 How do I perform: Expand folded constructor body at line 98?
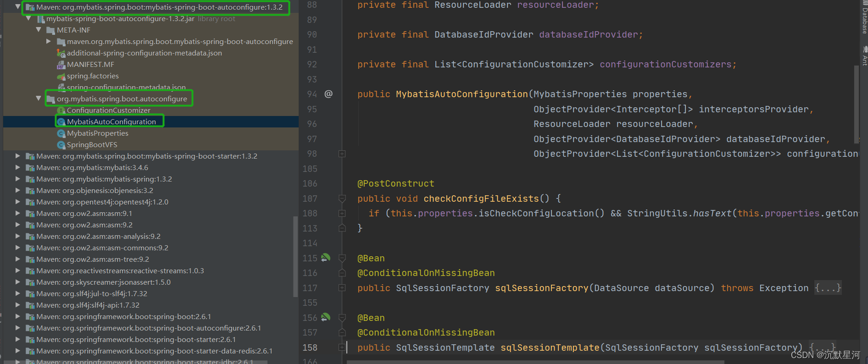342,154
